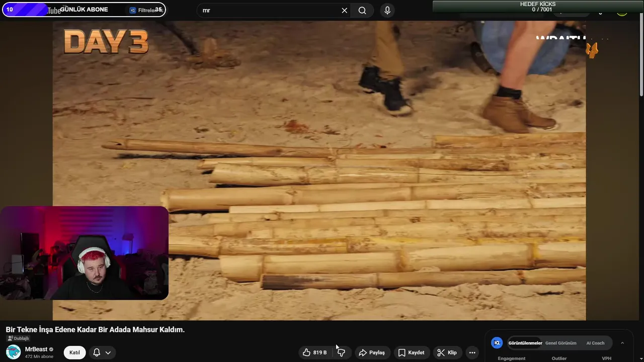Save the video with Kaydet
The image size is (644, 362).
[x=411, y=352]
